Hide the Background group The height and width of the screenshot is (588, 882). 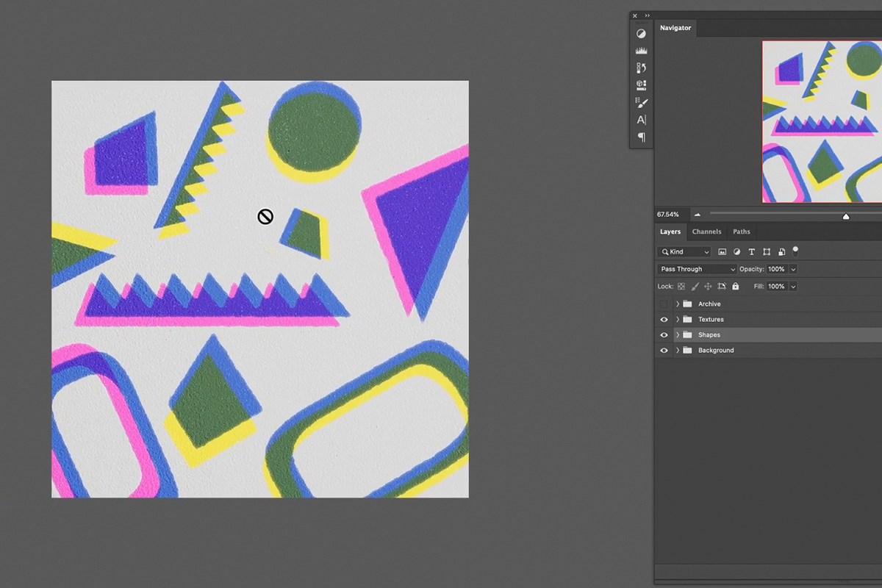664,351
